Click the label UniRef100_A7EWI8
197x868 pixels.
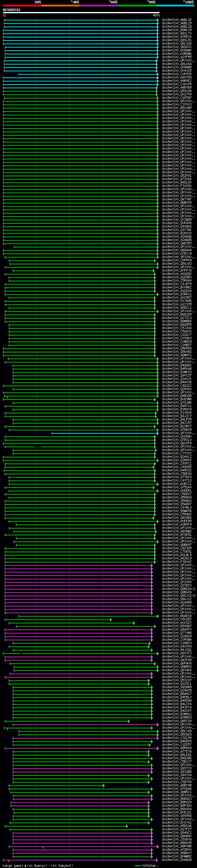[177, 430]
